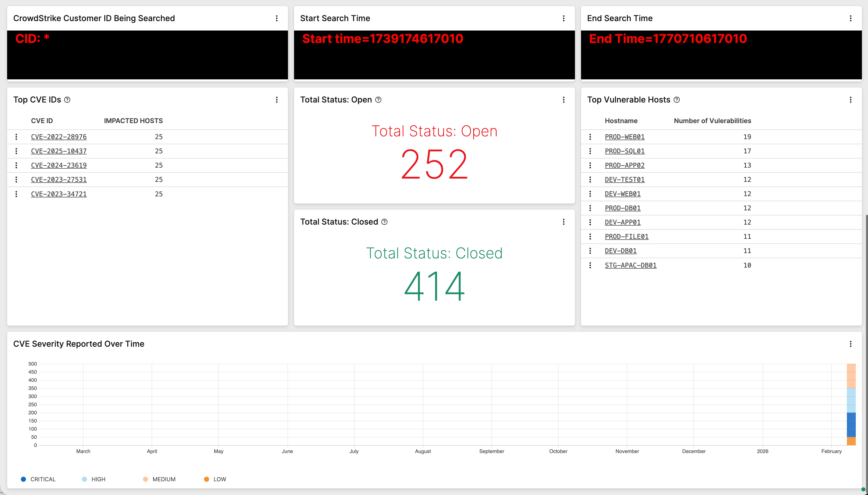Click the help icon beside Total Status: Closed
868x495 pixels.
(384, 222)
